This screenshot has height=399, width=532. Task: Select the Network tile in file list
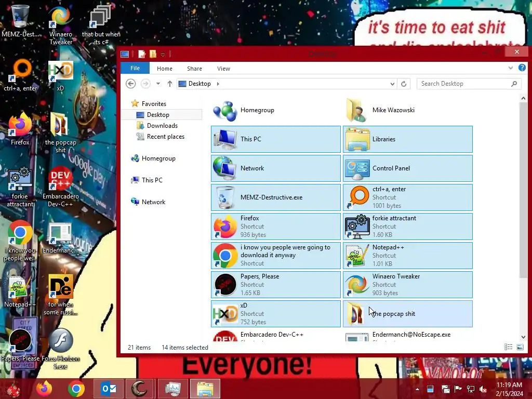[x=275, y=168]
